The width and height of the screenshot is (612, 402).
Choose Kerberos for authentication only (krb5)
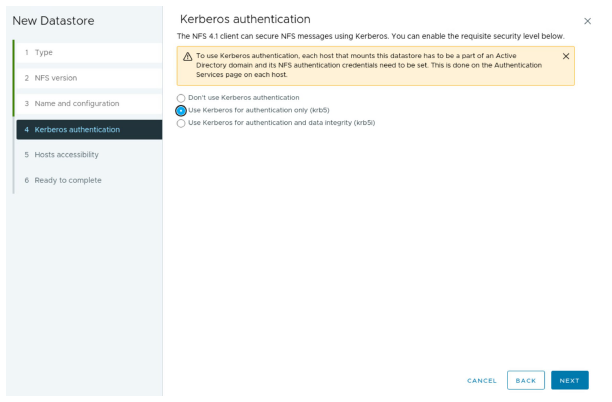click(x=181, y=110)
